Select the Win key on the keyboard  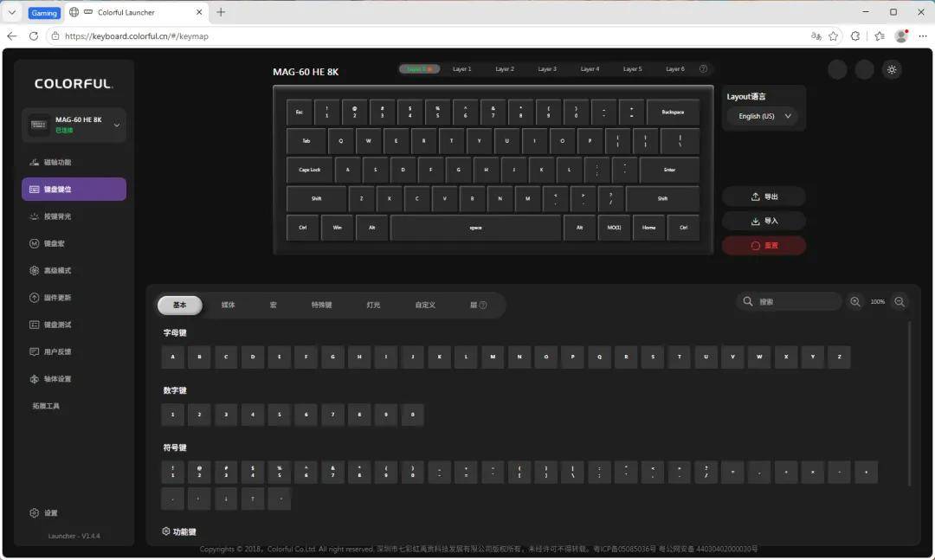click(x=337, y=228)
